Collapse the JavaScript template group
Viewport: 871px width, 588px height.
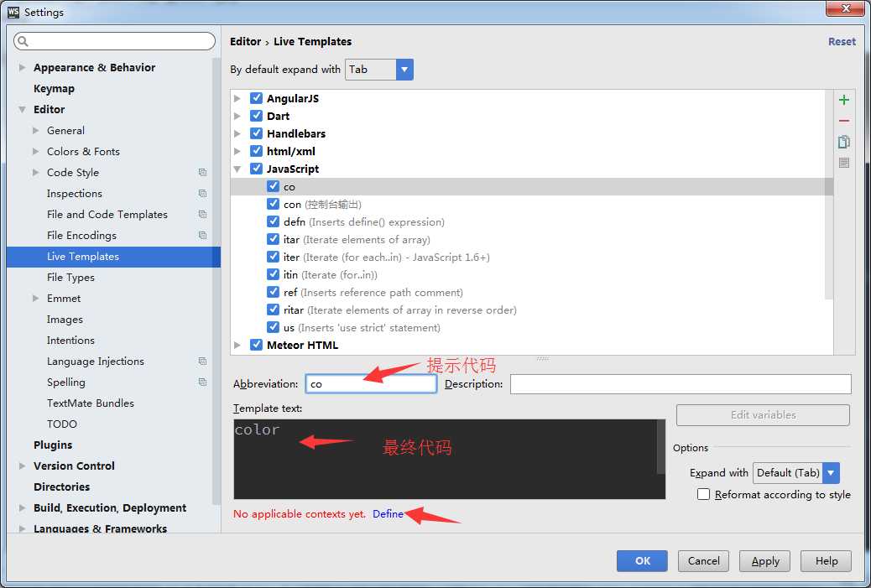click(x=237, y=169)
